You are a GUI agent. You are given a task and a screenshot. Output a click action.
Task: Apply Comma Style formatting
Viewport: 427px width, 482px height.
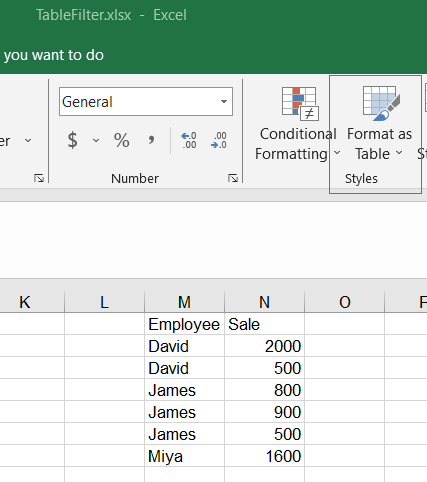tap(151, 140)
